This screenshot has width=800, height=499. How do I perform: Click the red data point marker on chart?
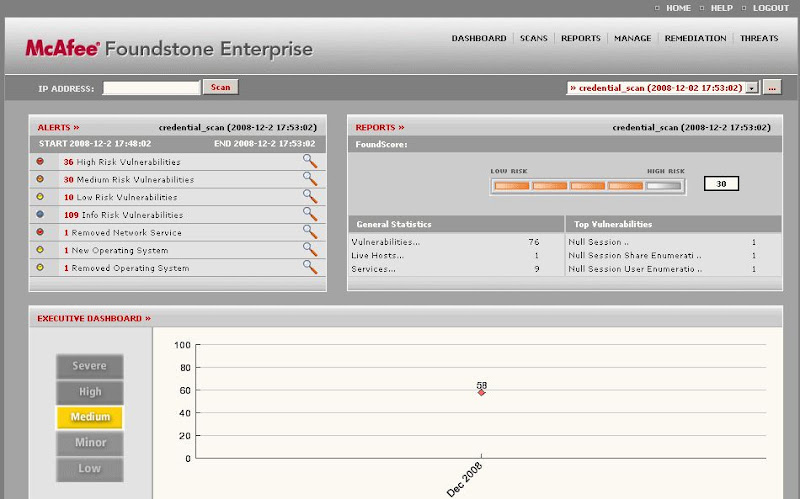481,392
